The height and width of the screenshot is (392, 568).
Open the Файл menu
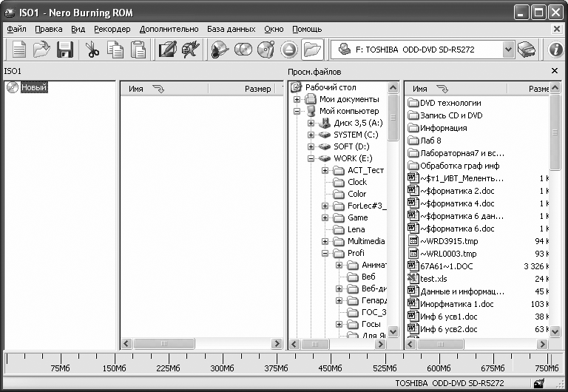tap(17, 29)
